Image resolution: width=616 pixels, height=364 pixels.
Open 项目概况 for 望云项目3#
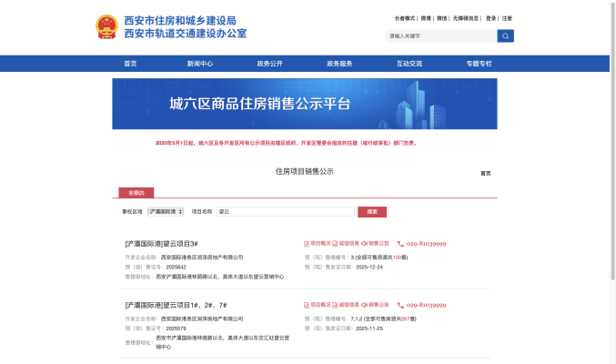click(317, 244)
